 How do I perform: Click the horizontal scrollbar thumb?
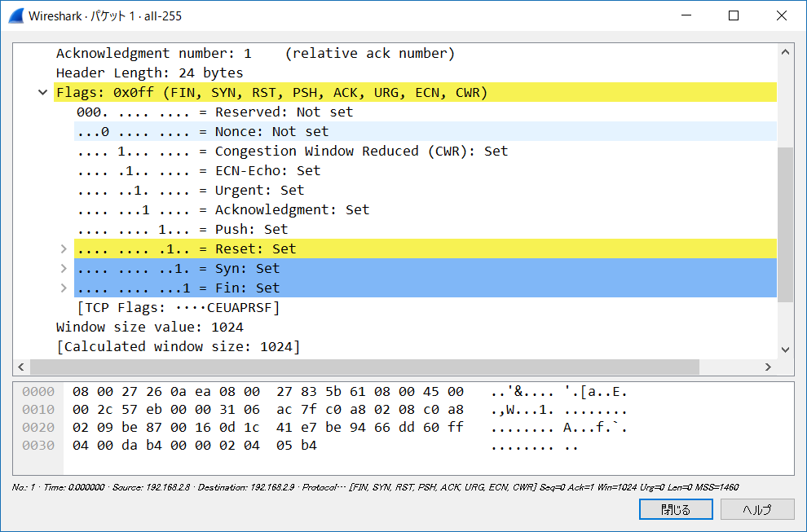point(365,367)
